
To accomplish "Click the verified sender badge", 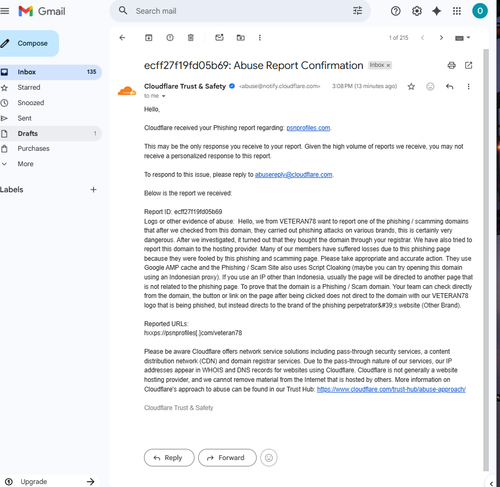I will [x=232, y=86].
